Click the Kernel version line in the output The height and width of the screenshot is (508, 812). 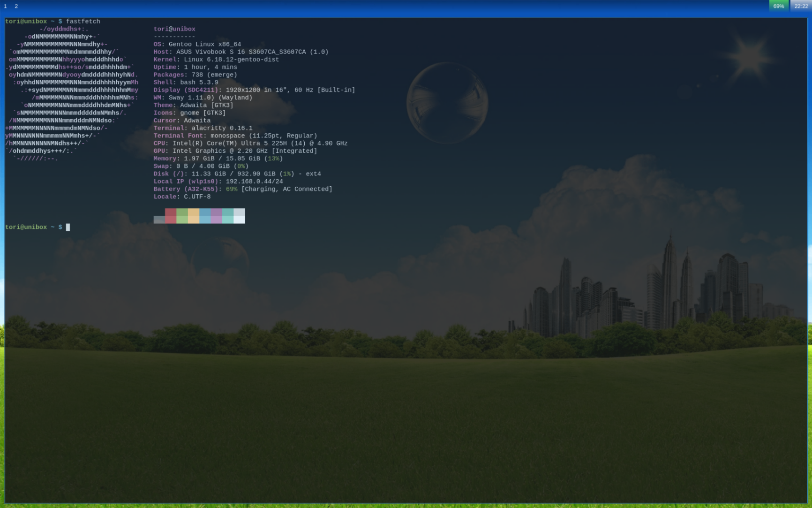tap(216, 60)
